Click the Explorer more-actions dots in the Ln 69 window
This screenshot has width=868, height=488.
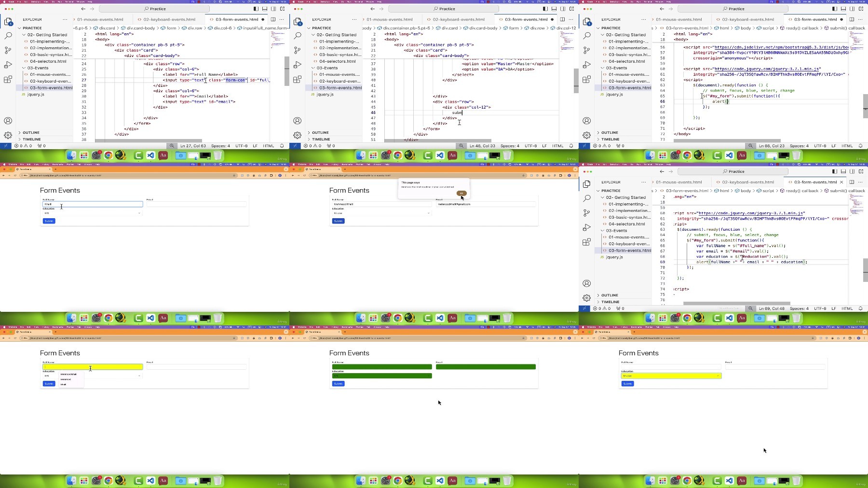[643, 182]
